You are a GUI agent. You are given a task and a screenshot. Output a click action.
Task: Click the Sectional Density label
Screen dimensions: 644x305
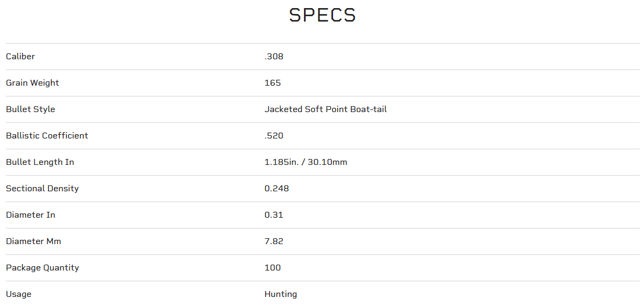pos(42,189)
